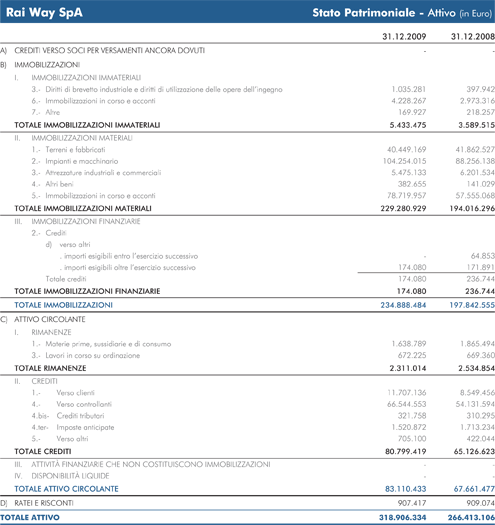Click the Rai Way SpA header title
The image size is (495, 525).
[44, 13]
